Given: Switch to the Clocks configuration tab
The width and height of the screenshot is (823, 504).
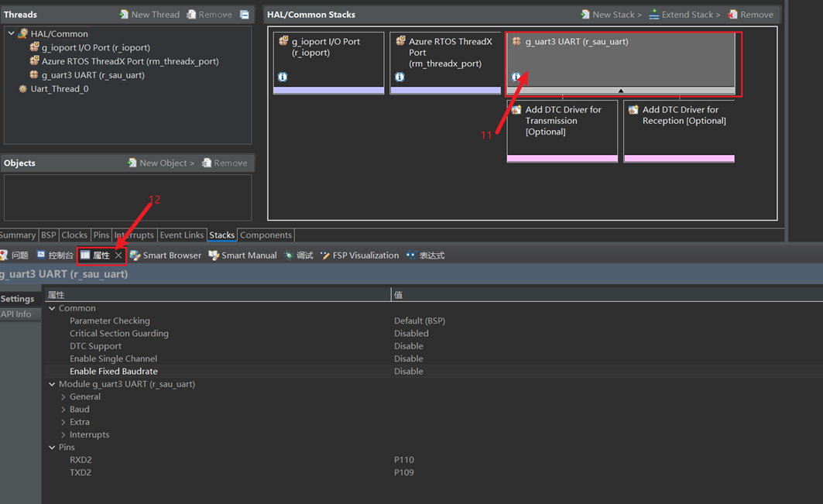Looking at the screenshot, I should coord(74,235).
